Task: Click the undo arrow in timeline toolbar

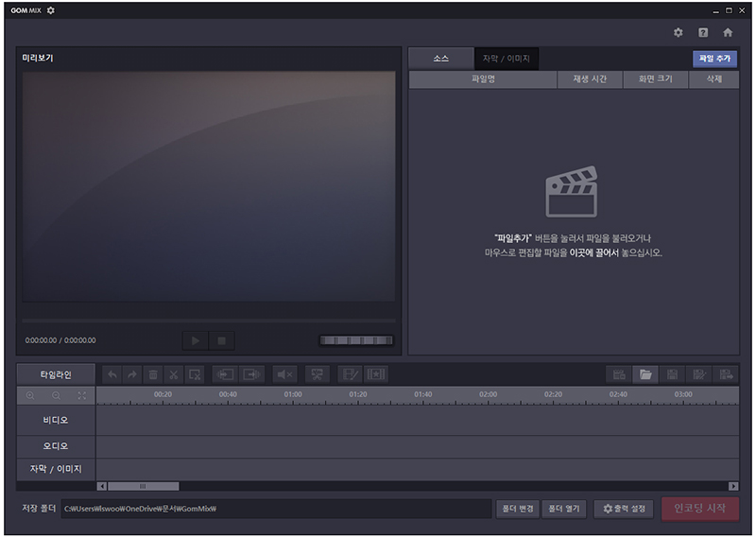Action: [112, 374]
